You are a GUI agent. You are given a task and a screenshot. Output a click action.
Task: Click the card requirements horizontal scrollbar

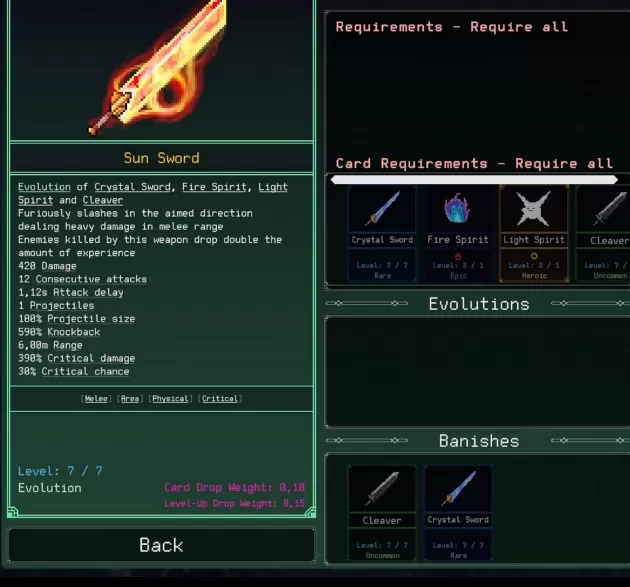(x=474, y=180)
